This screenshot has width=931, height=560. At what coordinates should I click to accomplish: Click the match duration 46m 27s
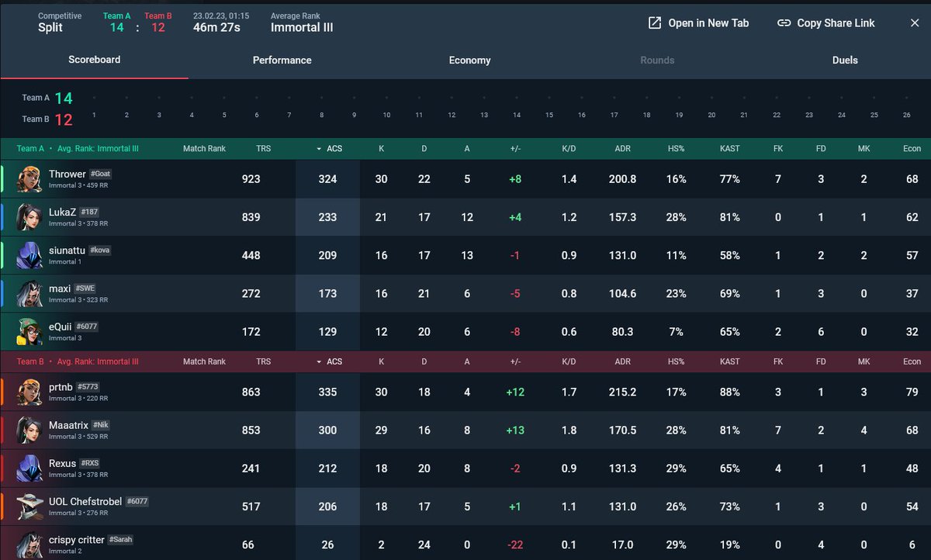pos(216,27)
